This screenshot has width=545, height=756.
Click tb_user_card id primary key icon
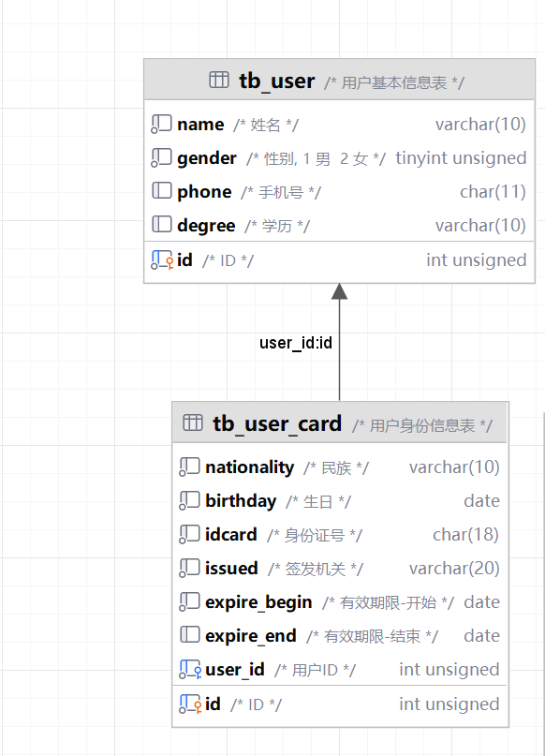pyautogui.click(x=190, y=704)
